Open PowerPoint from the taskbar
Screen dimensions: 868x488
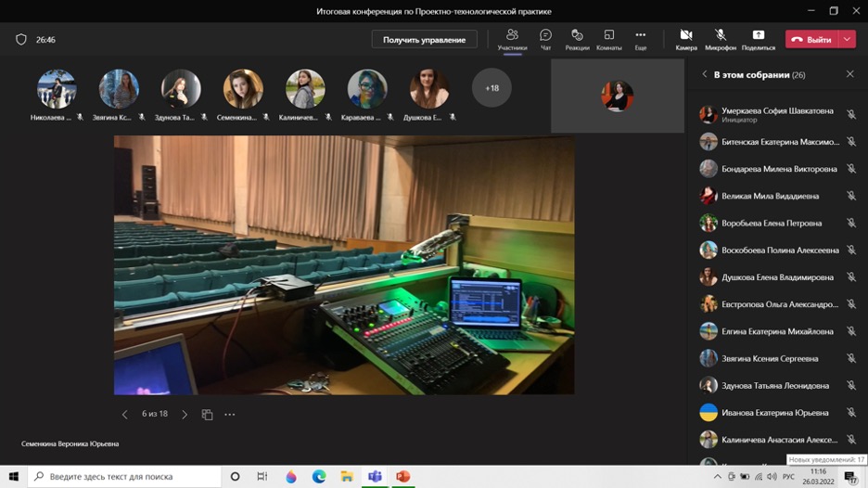[402, 476]
